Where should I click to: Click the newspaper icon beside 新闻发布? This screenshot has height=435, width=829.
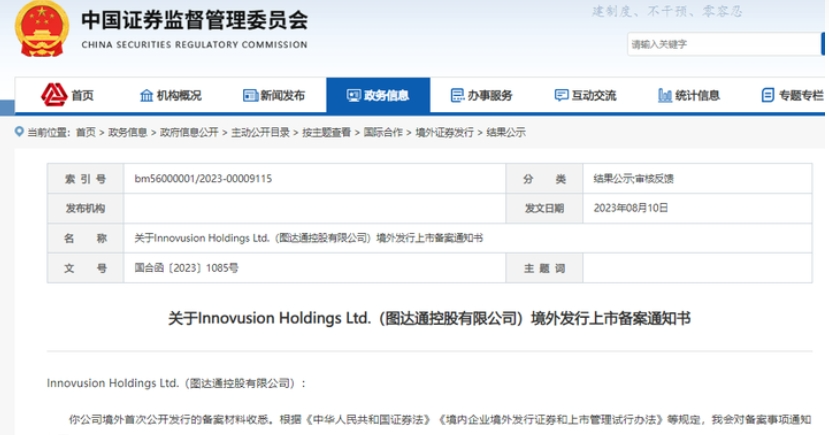(x=250, y=95)
